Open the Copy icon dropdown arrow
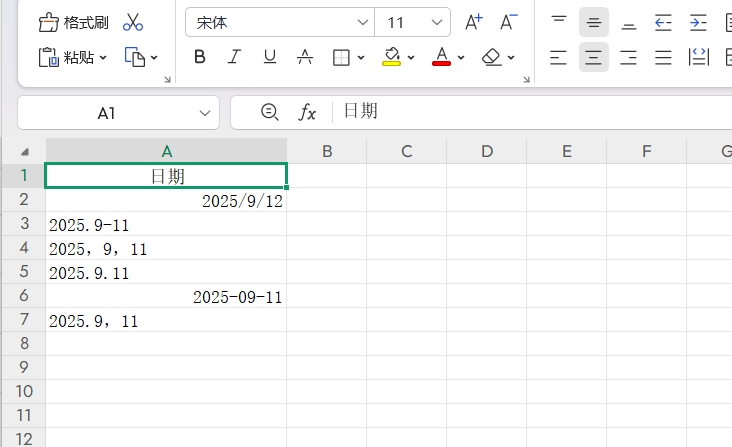Screen dimensions: 732x447 (154, 58)
